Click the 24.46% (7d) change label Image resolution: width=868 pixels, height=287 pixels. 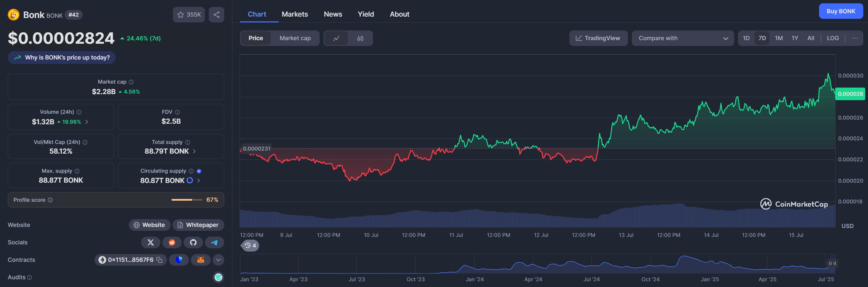pos(140,38)
